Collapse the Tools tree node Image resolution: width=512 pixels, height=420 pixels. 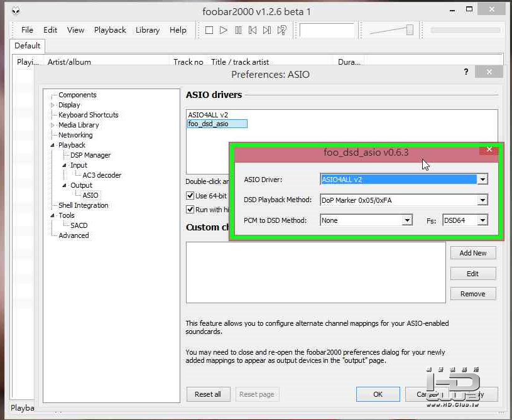(52, 215)
